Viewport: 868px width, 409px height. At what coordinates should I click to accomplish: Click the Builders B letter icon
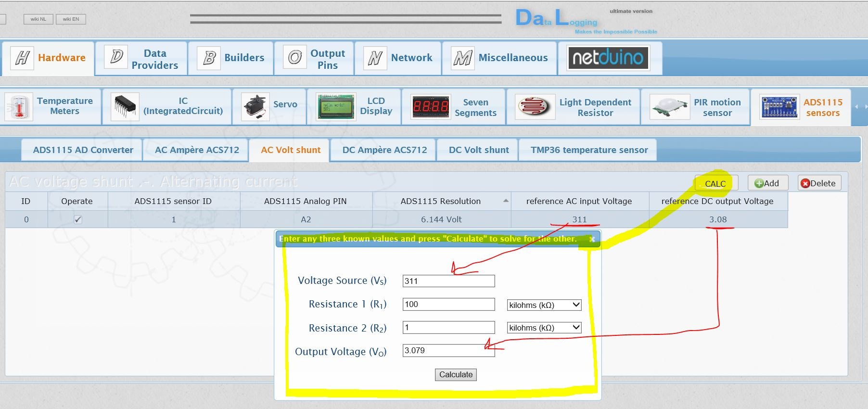[209, 58]
